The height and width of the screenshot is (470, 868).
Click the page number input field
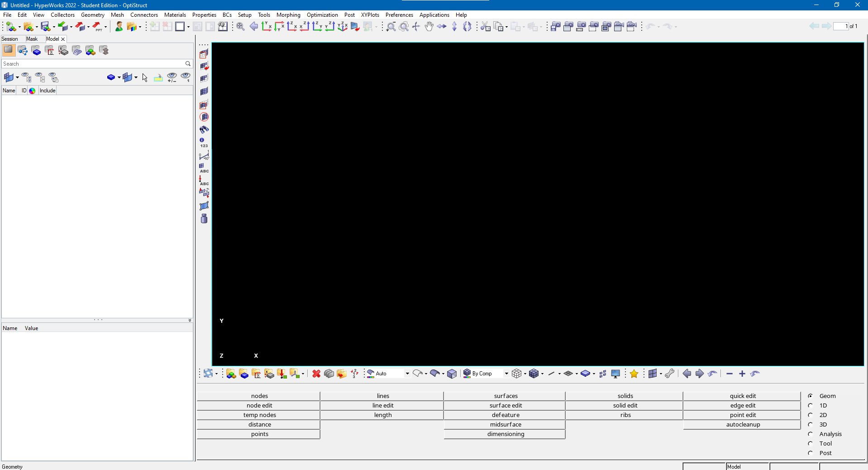841,26
